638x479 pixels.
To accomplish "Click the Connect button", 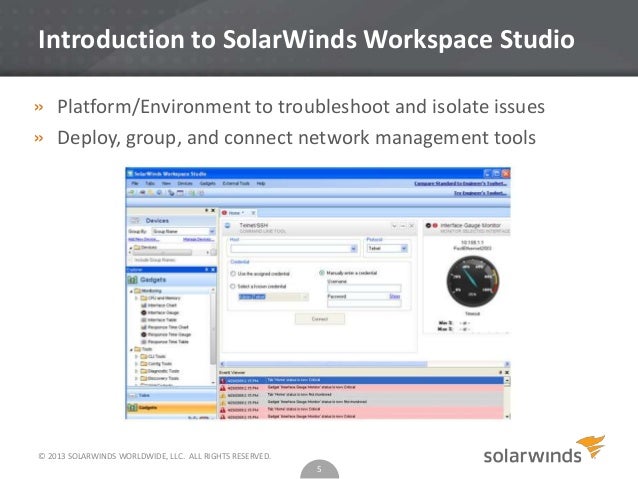I will click(x=320, y=319).
